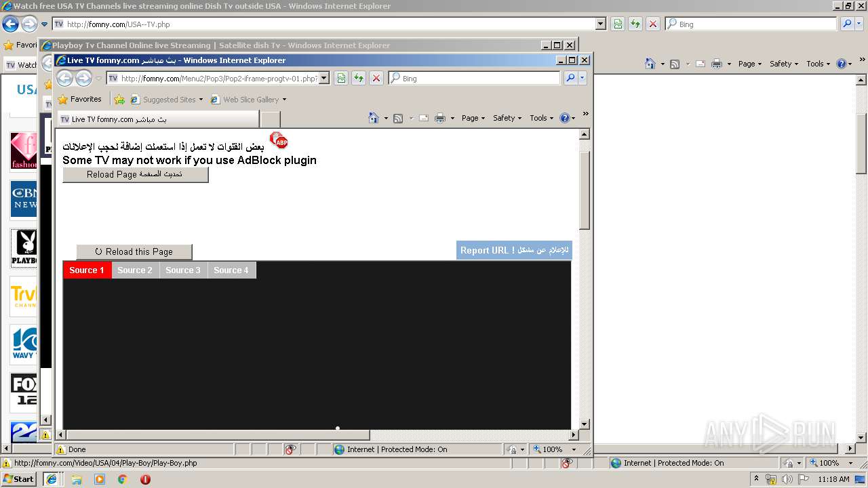
Task: Open Safety menu in main window
Action: [784, 64]
